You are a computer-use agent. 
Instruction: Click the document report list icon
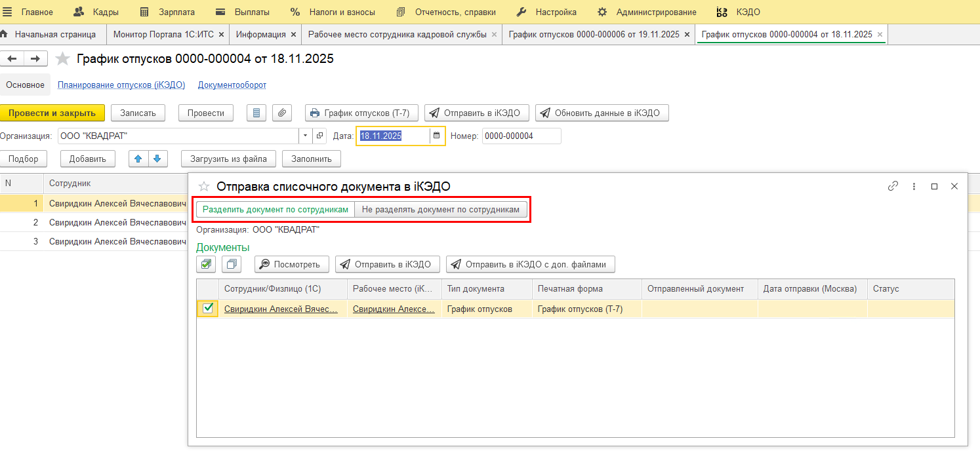[256, 113]
